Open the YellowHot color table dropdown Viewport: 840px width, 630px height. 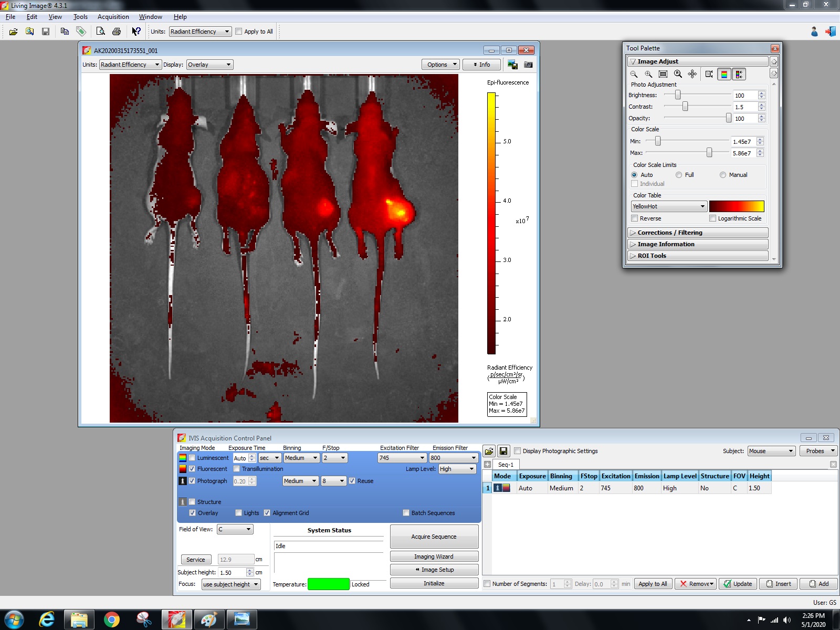point(668,206)
